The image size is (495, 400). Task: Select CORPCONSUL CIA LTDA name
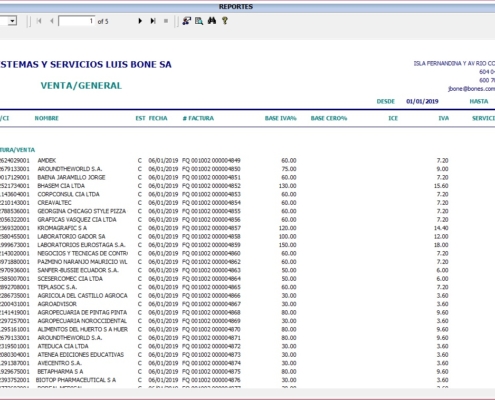[68, 194]
